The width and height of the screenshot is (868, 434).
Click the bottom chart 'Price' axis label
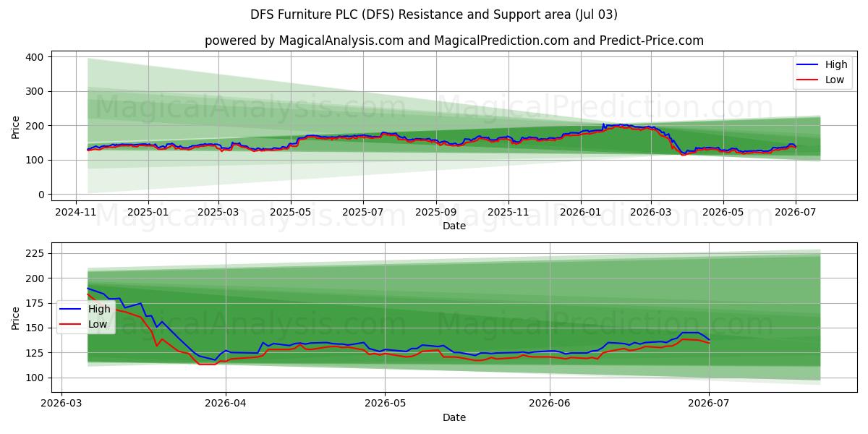(16, 318)
